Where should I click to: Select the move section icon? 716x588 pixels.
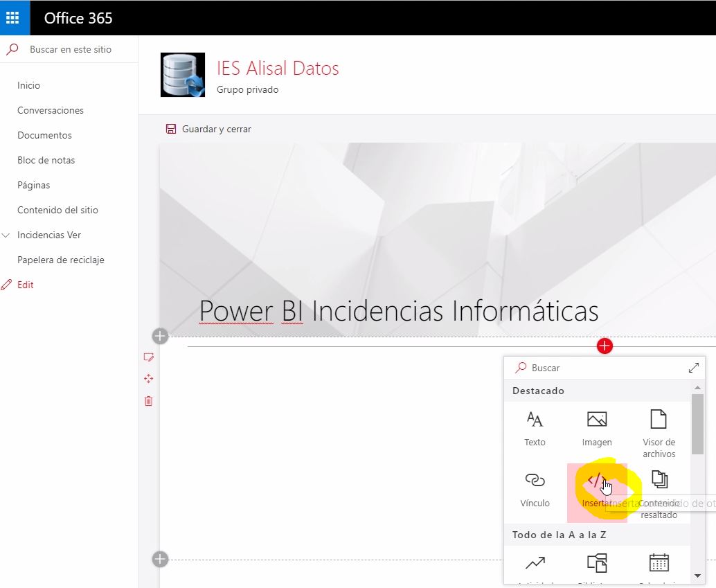pyautogui.click(x=148, y=379)
